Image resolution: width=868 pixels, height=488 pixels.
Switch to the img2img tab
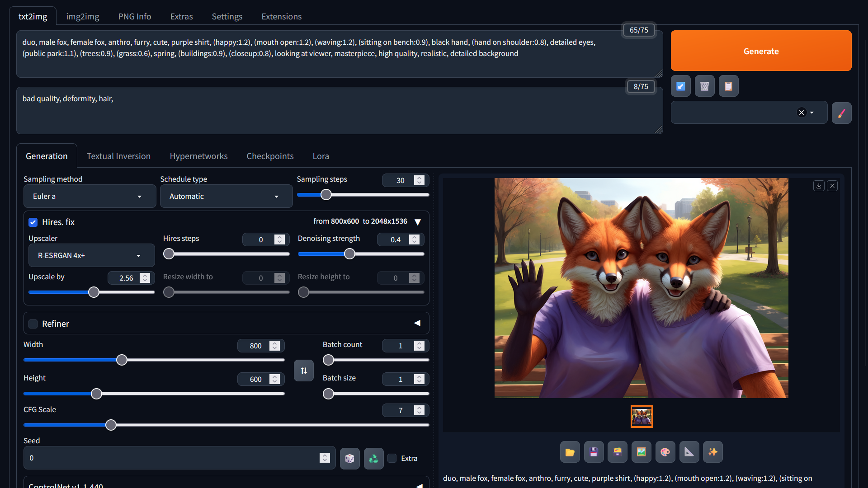point(82,16)
